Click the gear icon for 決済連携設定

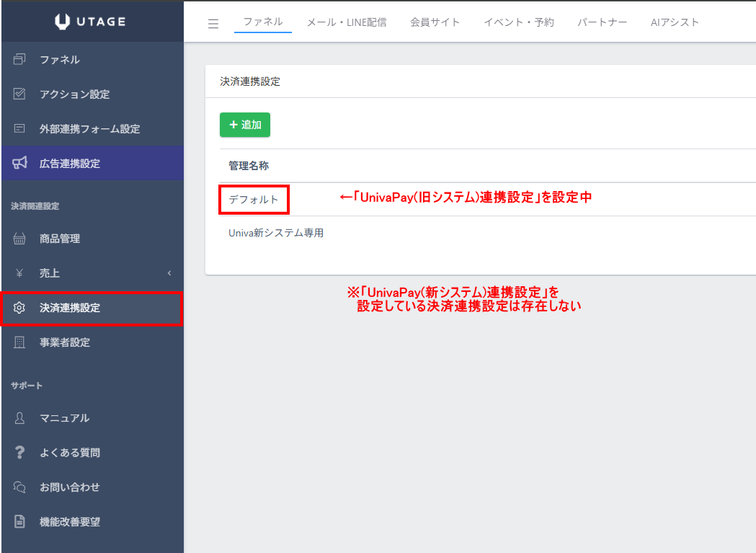[x=19, y=308]
